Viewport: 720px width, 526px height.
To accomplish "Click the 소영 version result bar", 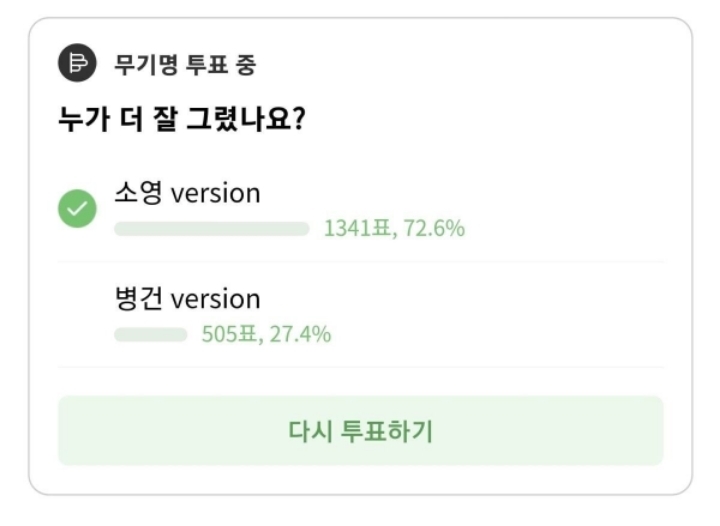I will click(211, 229).
